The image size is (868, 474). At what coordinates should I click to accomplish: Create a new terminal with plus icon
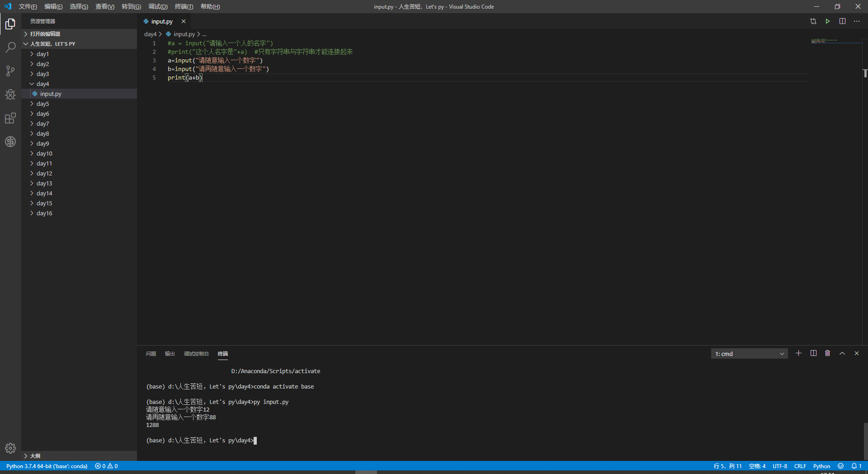[799, 353]
